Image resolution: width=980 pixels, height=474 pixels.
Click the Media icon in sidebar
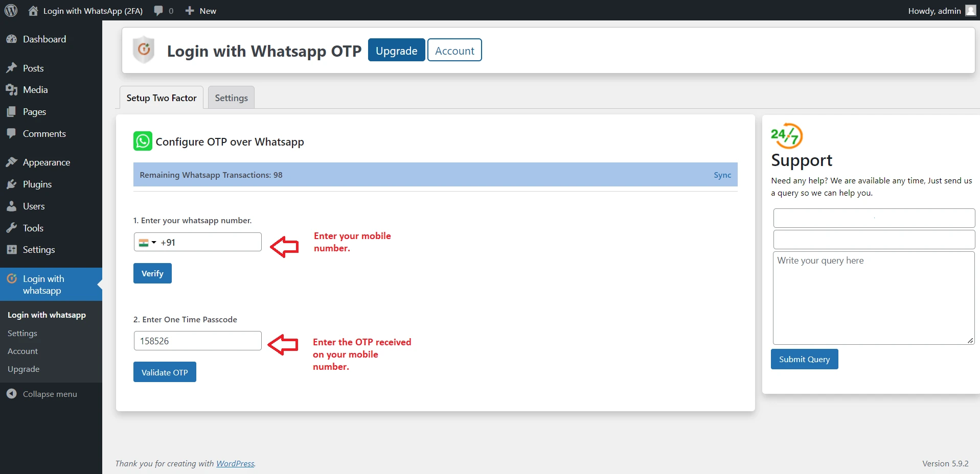click(x=12, y=90)
